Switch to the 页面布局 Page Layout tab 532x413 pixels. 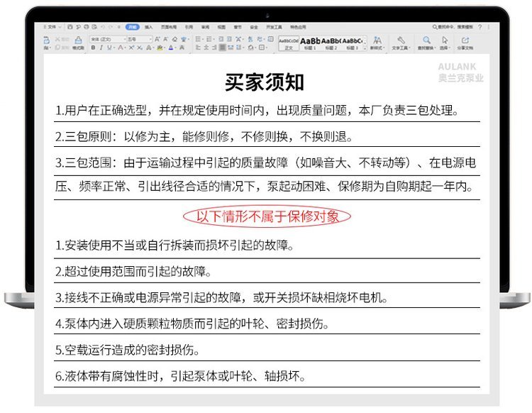pos(167,26)
